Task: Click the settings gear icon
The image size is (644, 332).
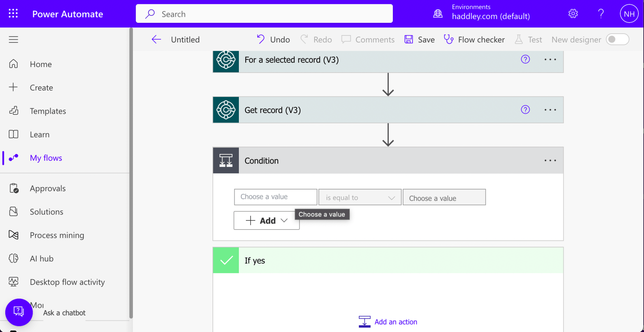Action: tap(573, 14)
